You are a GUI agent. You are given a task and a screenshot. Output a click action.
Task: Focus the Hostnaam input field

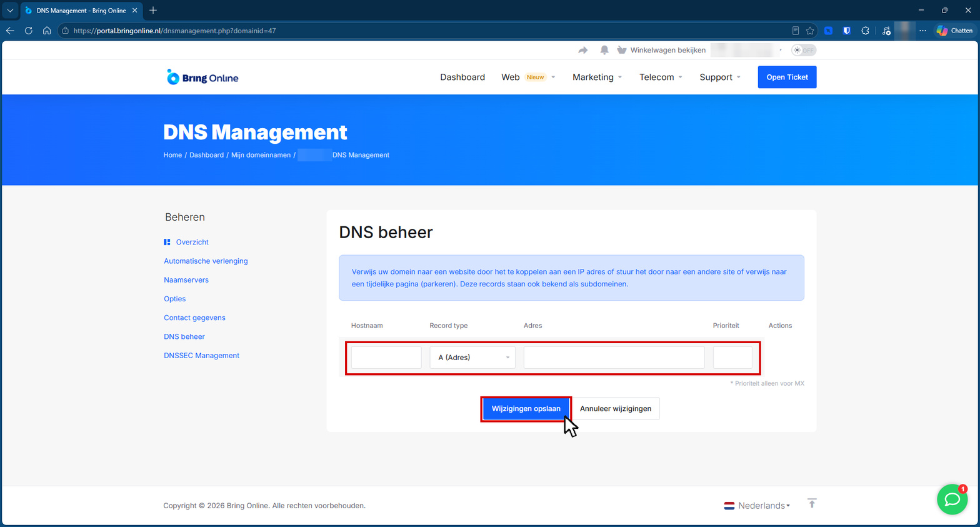coord(386,358)
